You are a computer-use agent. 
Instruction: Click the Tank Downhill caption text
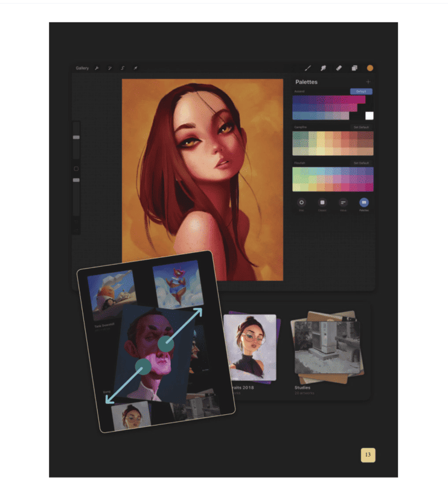104,325
